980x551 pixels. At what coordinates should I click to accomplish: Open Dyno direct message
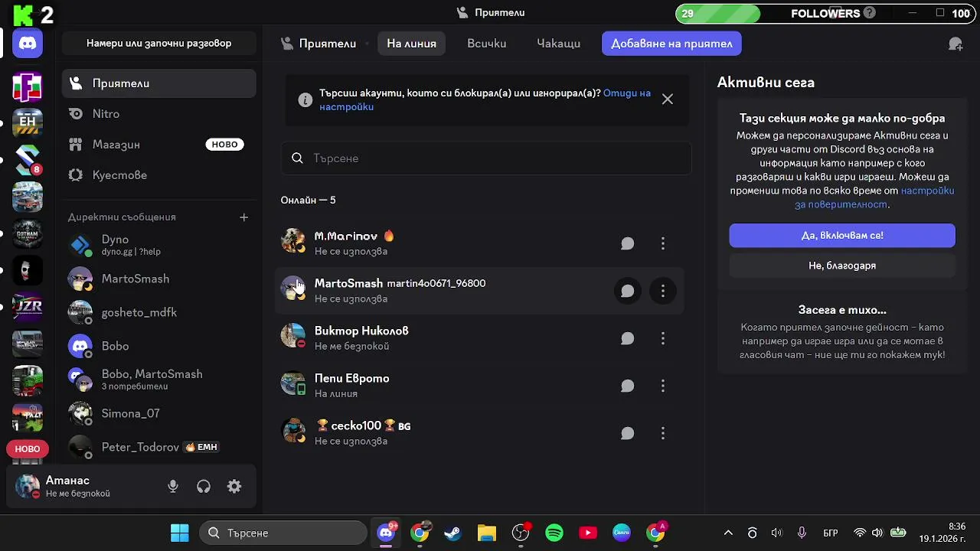159,245
